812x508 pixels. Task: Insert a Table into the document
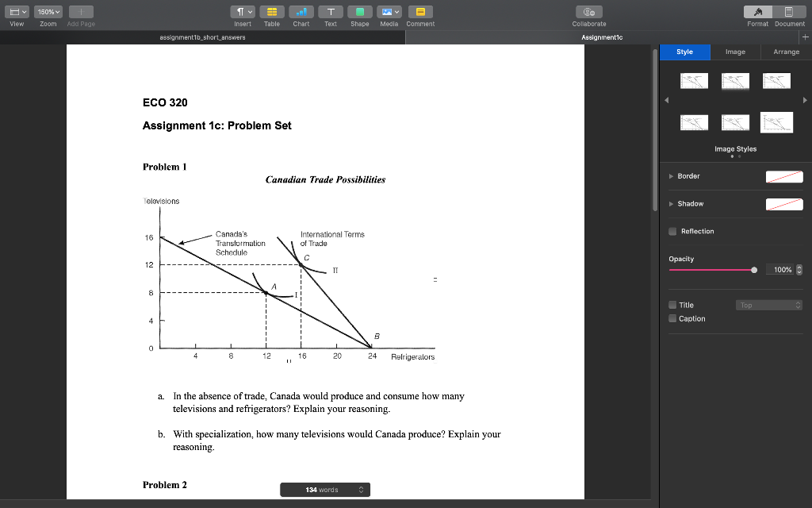[272, 11]
